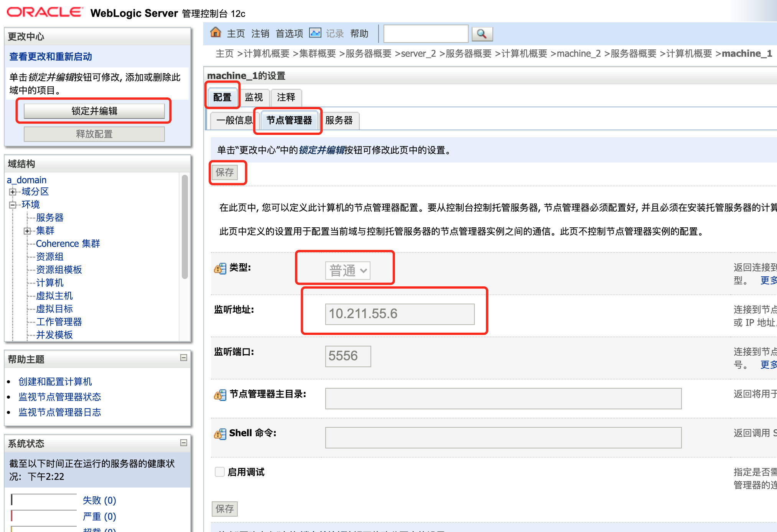
Task: Expand the 域分区 tree node
Action: (x=13, y=192)
